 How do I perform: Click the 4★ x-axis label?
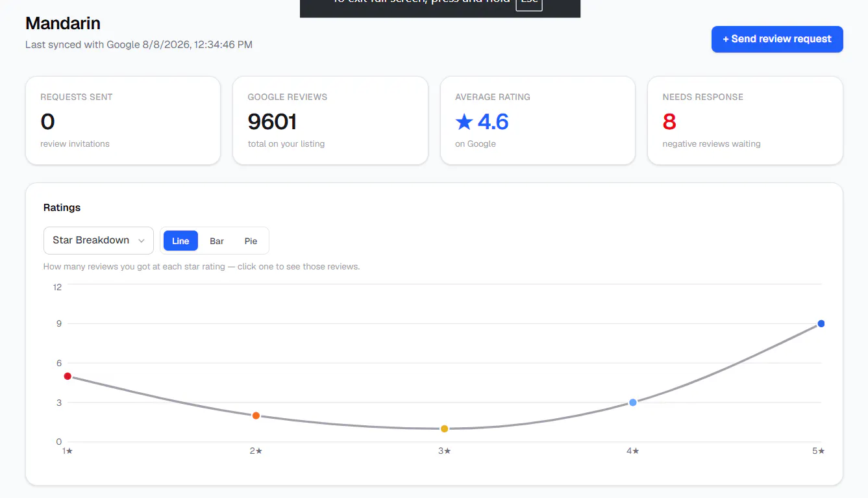633,451
